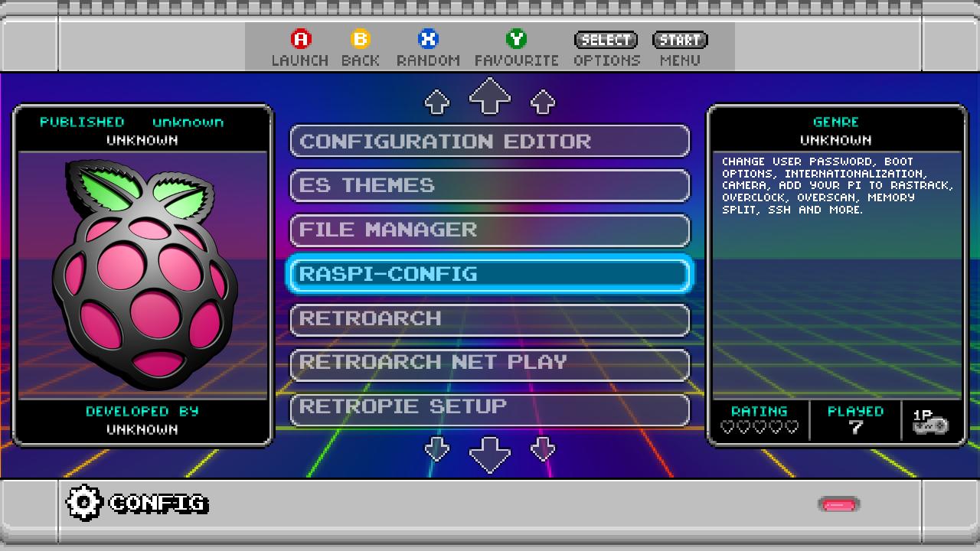980x551 pixels.
Task: Click the small right down arrow
Action: pyautogui.click(x=543, y=448)
